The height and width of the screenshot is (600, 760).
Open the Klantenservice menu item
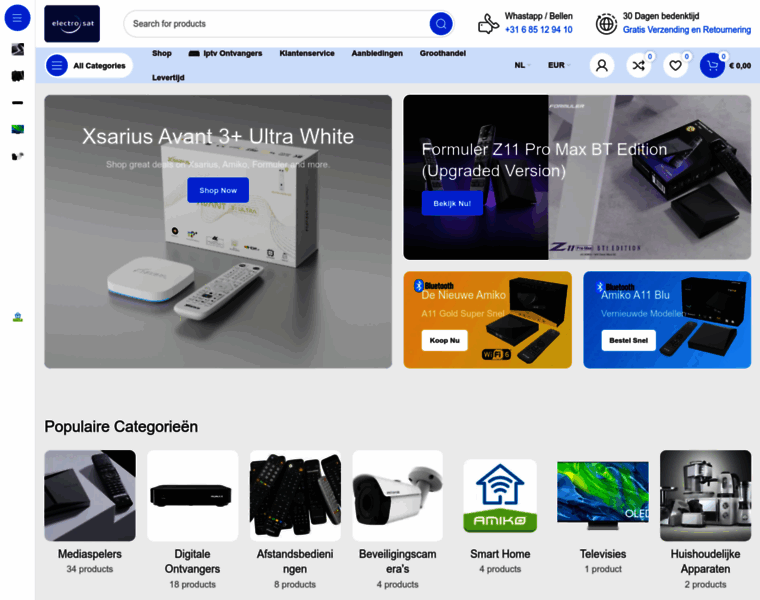307,53
